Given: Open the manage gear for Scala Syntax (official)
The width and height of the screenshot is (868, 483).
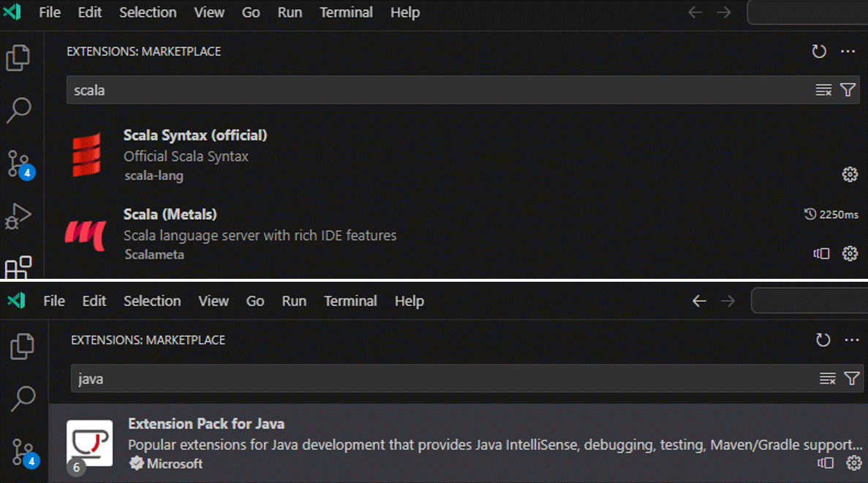Looking at the screenshot, I should tap(850, 174).
